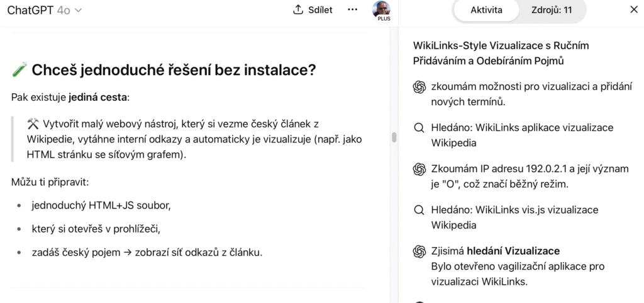
Task: Click the chat scrollbar thumb
Action: (394, 137)
